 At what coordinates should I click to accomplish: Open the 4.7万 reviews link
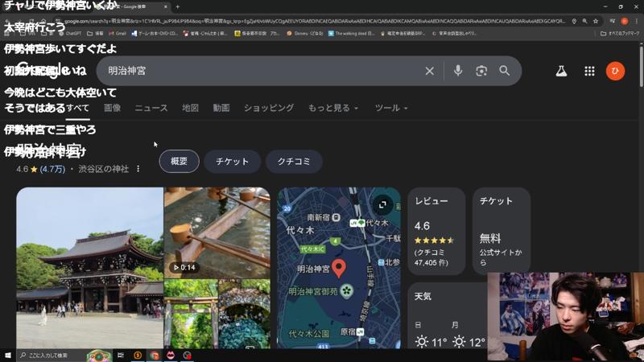[52, 169]
